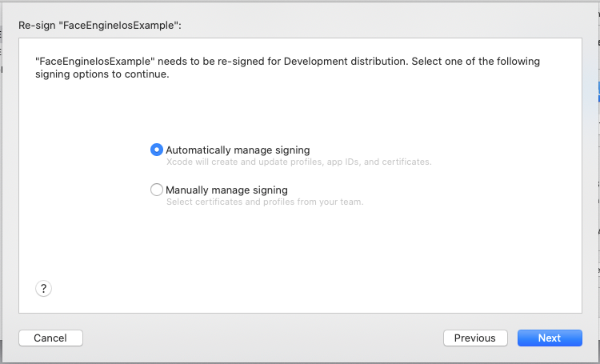The height and width of the screenshot is (364, 600).
Task: Open help with the question mark button
Action: (x=44, y=289)
